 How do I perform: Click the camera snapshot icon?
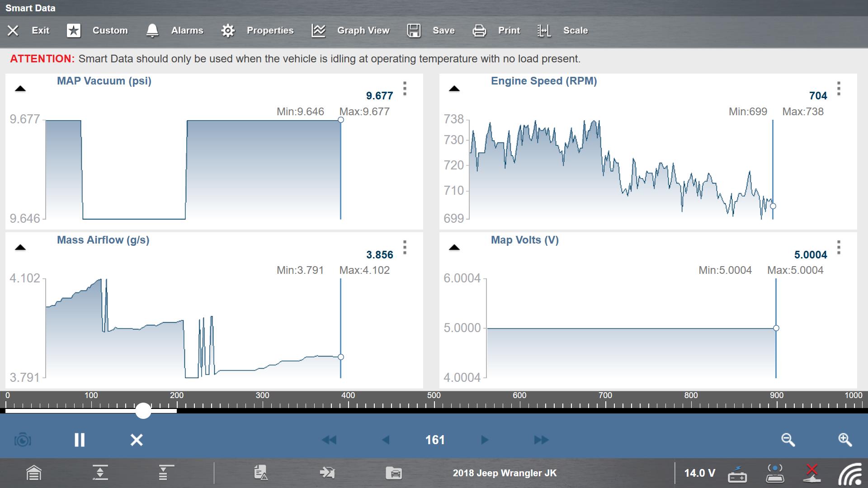[x=23, y=440]
